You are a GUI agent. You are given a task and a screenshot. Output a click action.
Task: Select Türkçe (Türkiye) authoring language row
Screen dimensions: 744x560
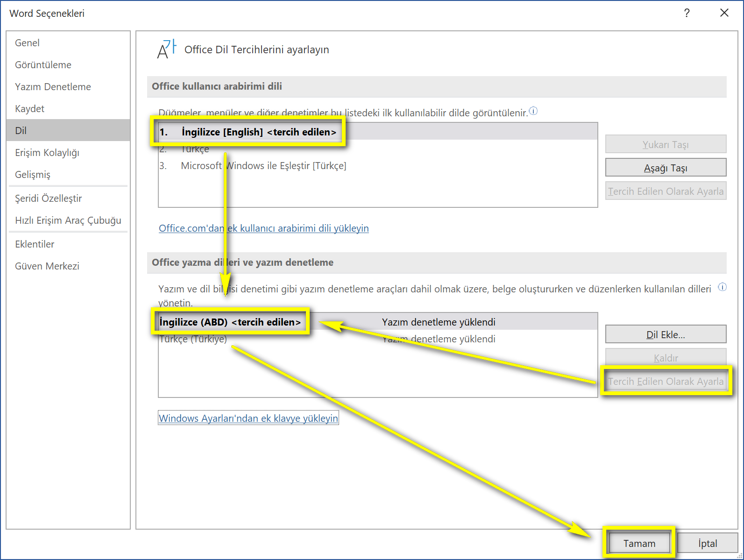[378, 339]
